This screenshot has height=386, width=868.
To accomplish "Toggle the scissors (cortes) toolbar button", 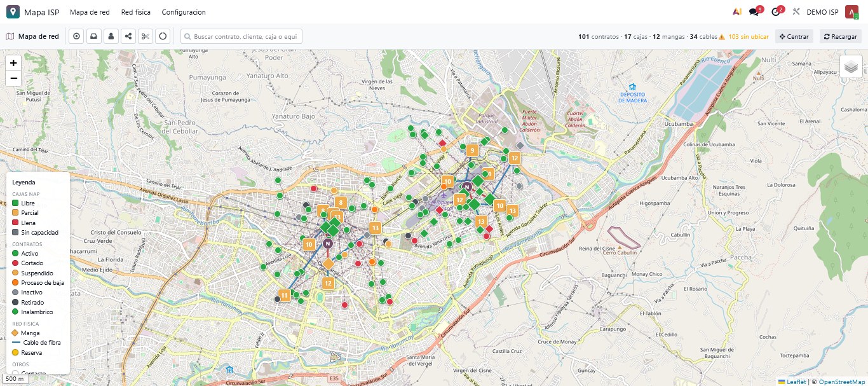I will tap(146, 36).
